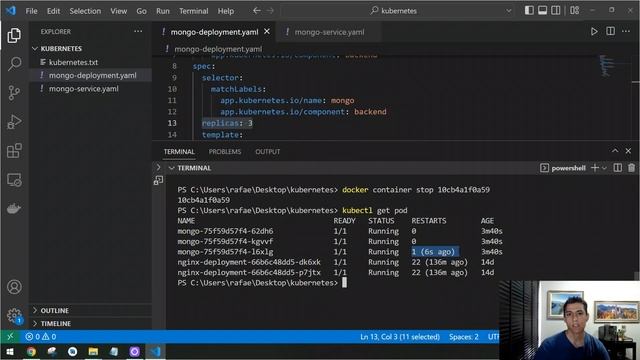Select the TERMINAL panel tab

point(179,151)
